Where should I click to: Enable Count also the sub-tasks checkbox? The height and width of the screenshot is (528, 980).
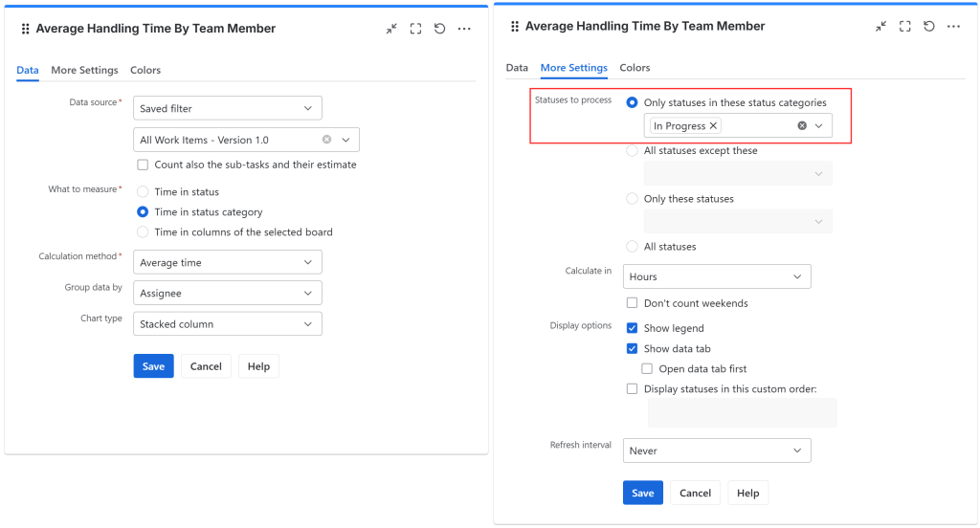pyautogui.click(x=143, y=165)
